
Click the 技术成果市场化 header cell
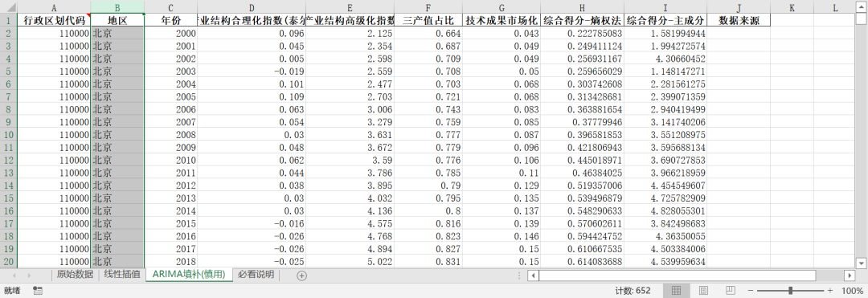[502, 20]
